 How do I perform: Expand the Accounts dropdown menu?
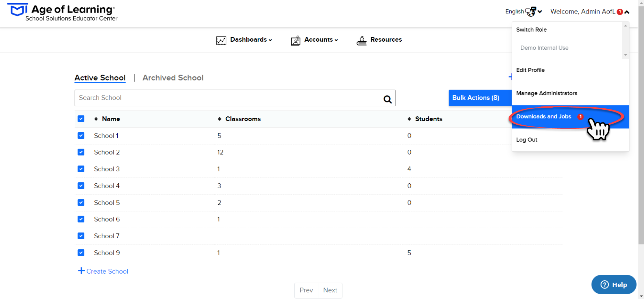(x=321, y=40)
